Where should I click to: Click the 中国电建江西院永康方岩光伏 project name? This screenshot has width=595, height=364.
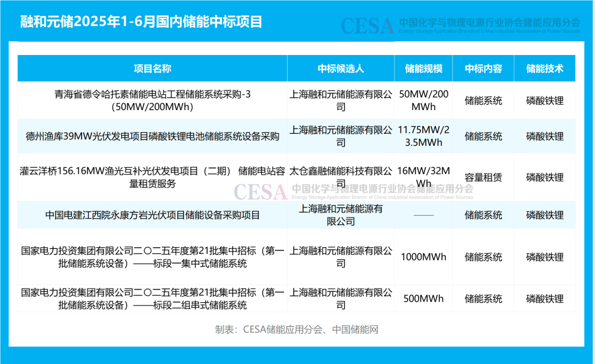(x=153, y=215)
